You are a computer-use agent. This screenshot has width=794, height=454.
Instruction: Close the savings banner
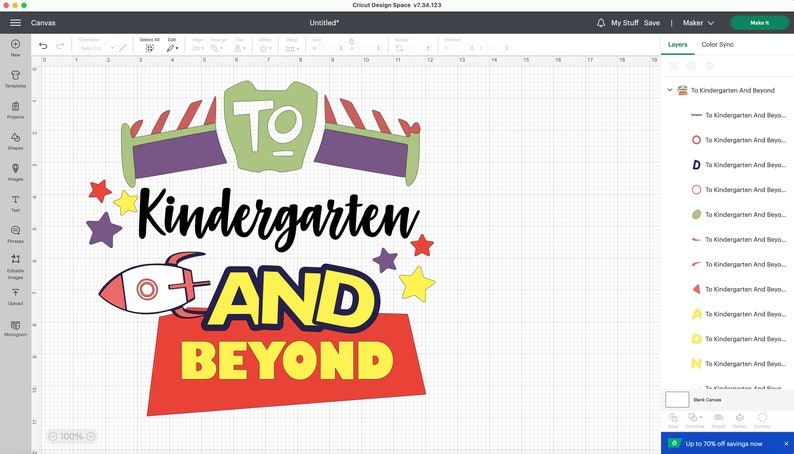(x=786, y=443)
